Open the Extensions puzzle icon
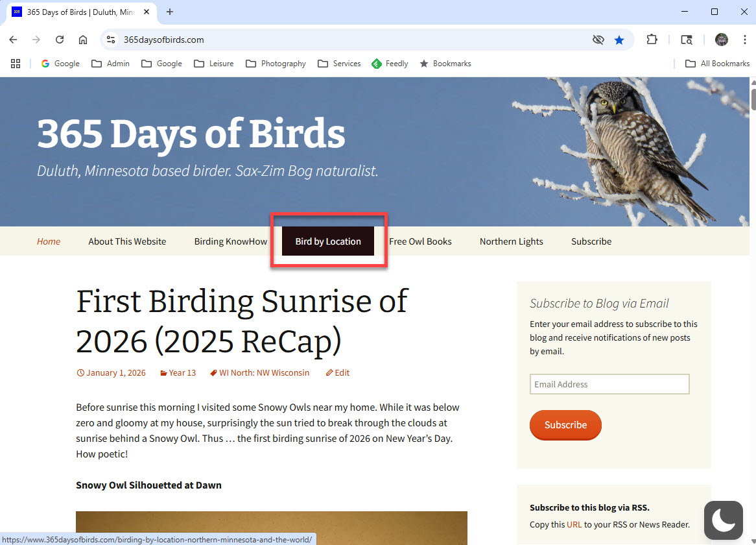Image resolution: width=756 pixels, height=545 pixels. pyautogui.click(x=652, y=40)
